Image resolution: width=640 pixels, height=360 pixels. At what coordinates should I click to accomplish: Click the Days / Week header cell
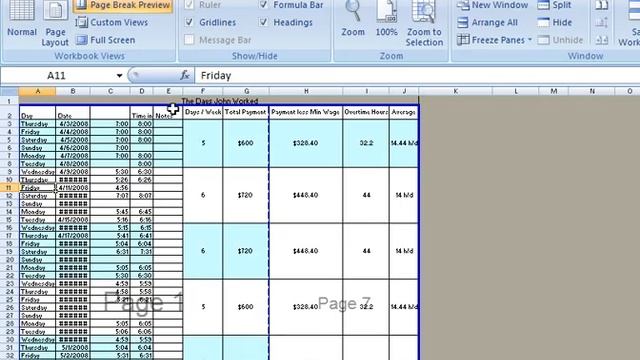(203, 112)
